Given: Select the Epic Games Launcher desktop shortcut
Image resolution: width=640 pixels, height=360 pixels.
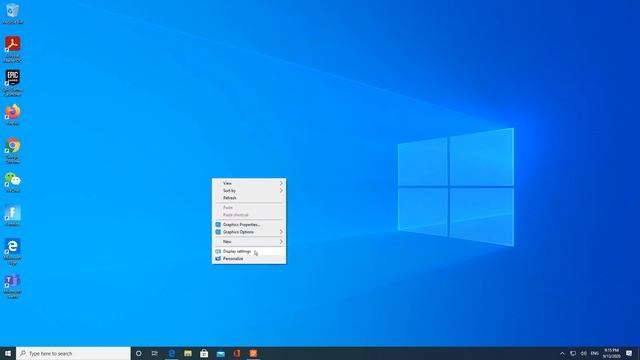Looking at the screenshot, I should (13, 83).
